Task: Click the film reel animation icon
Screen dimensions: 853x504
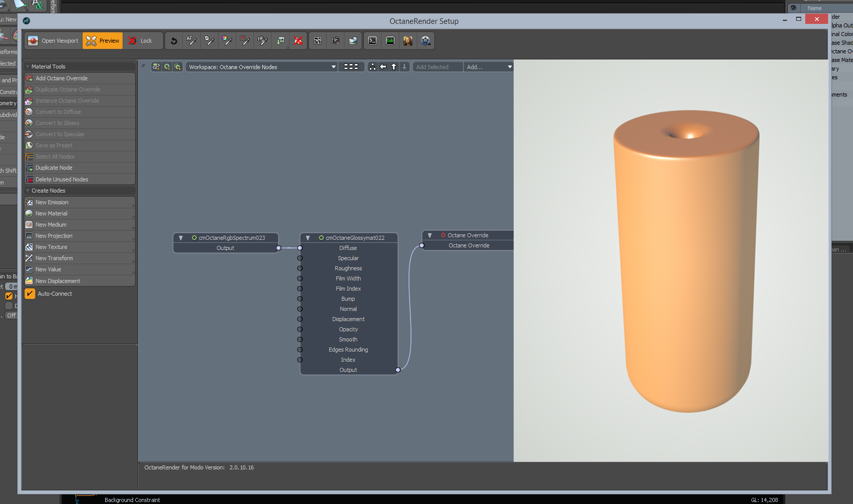Action: point(426,41)
